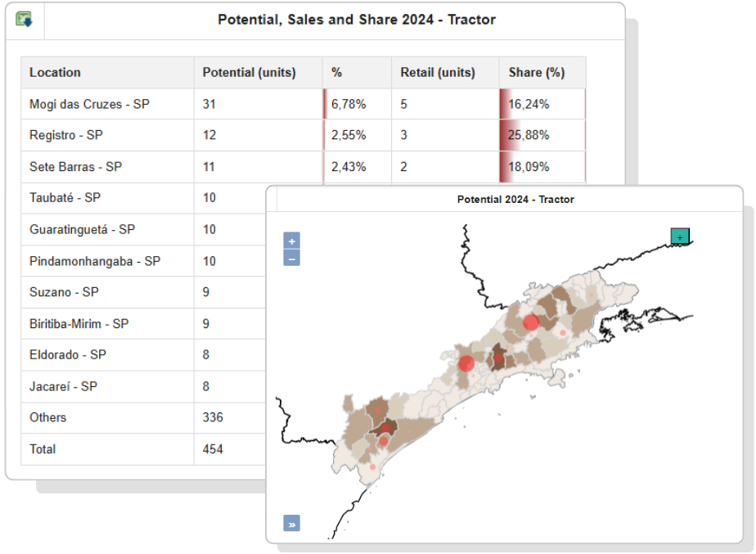The width and height of the screenshot is (756, 554).
Task: Click the 16,24% share bar cell
Action: [x=542, y=104]
